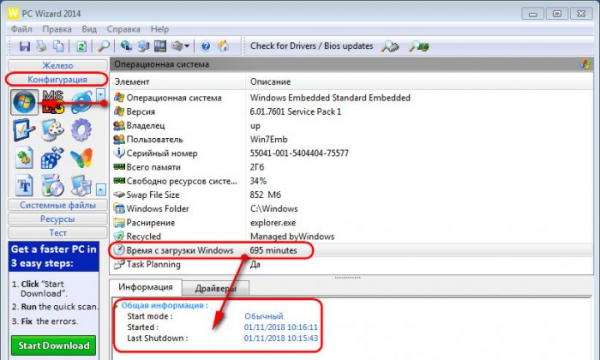Click the Start Download button
Image resolution: width=600 pixels, height=360 pixels.
[54, 345]
